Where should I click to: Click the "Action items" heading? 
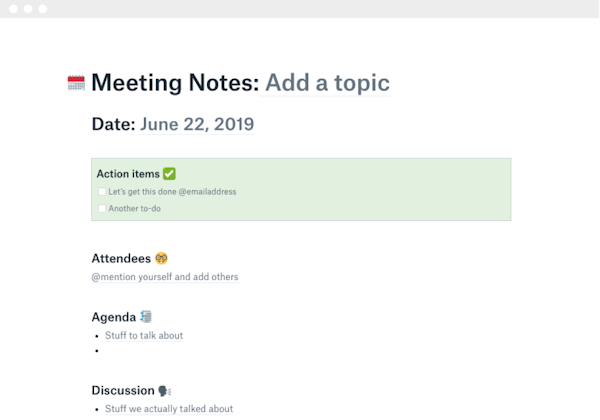point(127,174)
